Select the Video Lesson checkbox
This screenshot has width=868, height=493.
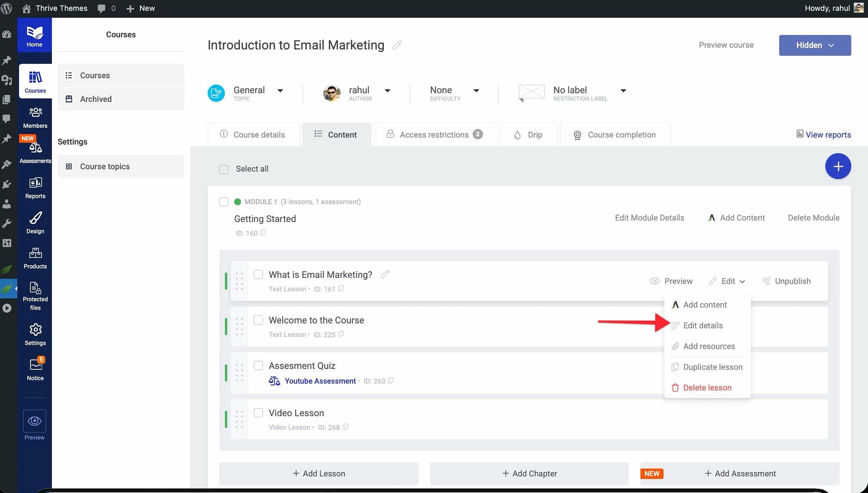pos(258,413)
